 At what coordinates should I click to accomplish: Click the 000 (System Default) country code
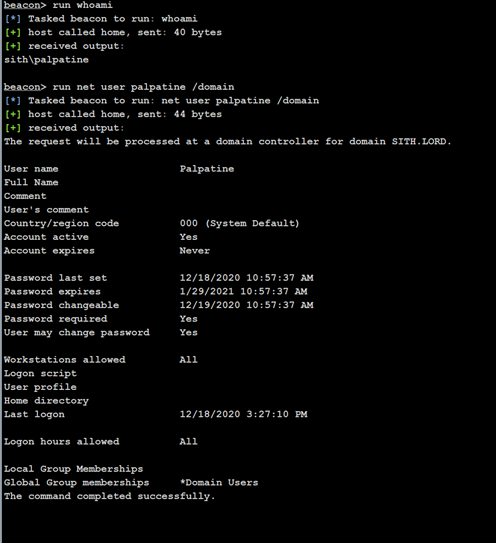(239, 223)
